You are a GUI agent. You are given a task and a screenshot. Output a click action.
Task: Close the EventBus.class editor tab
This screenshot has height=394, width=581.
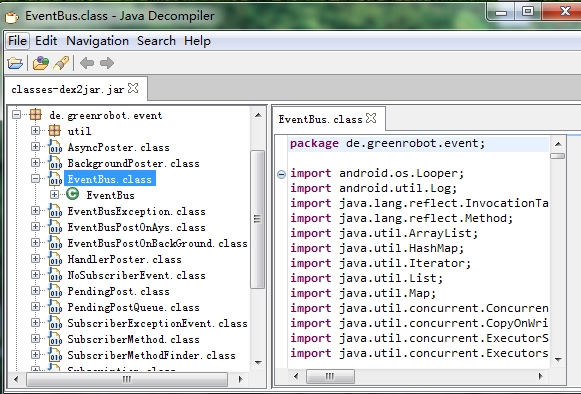371,118
